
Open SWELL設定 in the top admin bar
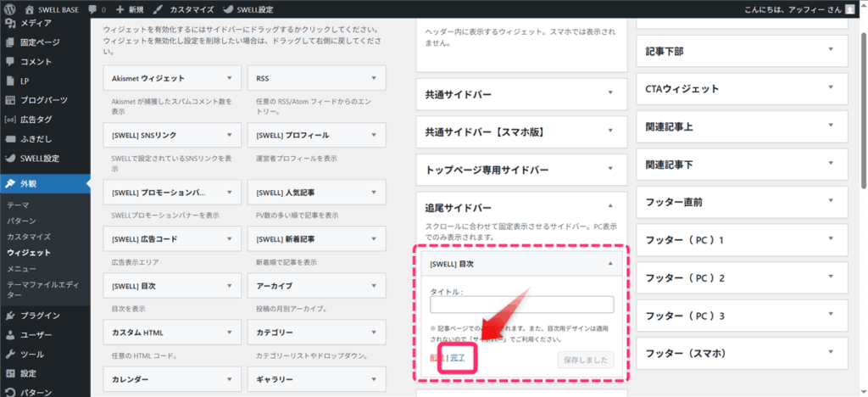[x=248, y=9]
